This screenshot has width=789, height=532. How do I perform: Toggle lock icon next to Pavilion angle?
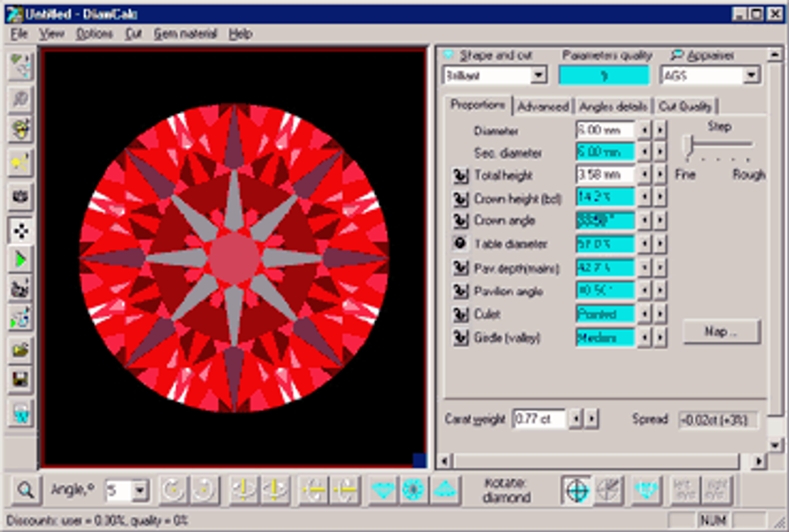pyautogui.click(x=460, y=291)
